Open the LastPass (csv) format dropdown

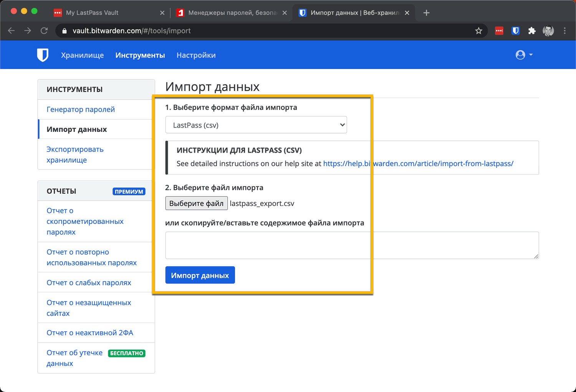[x=256, y=125]
